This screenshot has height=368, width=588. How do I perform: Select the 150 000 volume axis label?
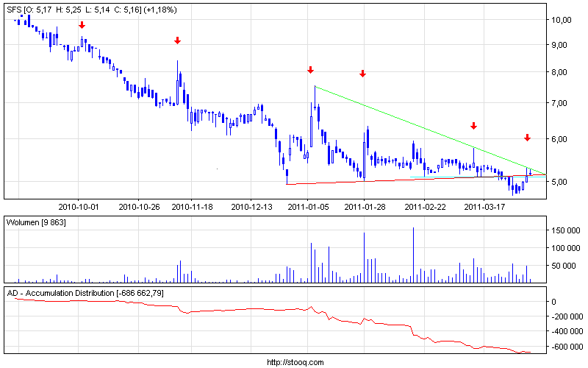pos(565,230)
